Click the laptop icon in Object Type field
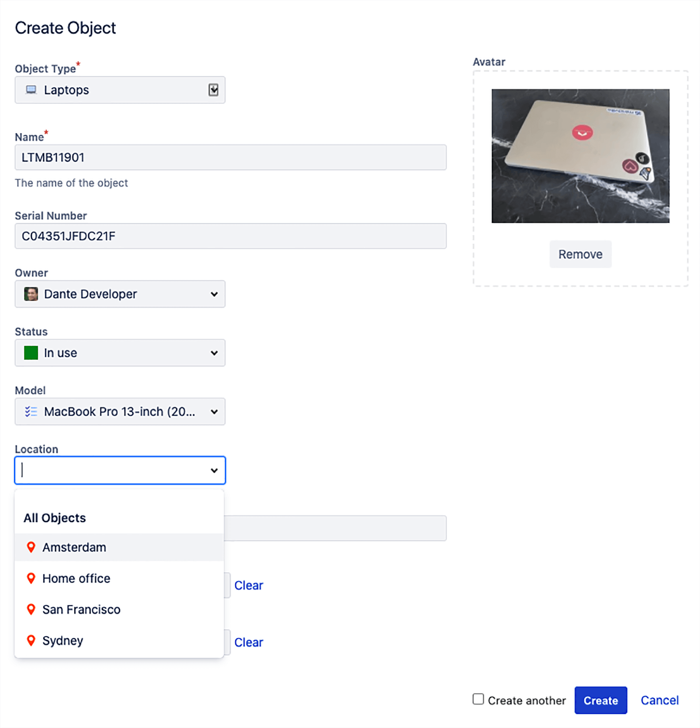The height and width of the screenshot is (728, 700). pyautogui.click(x=31, y=90)
